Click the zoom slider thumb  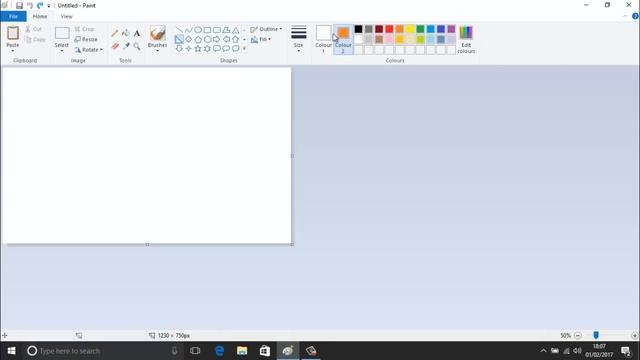[596, 335]
